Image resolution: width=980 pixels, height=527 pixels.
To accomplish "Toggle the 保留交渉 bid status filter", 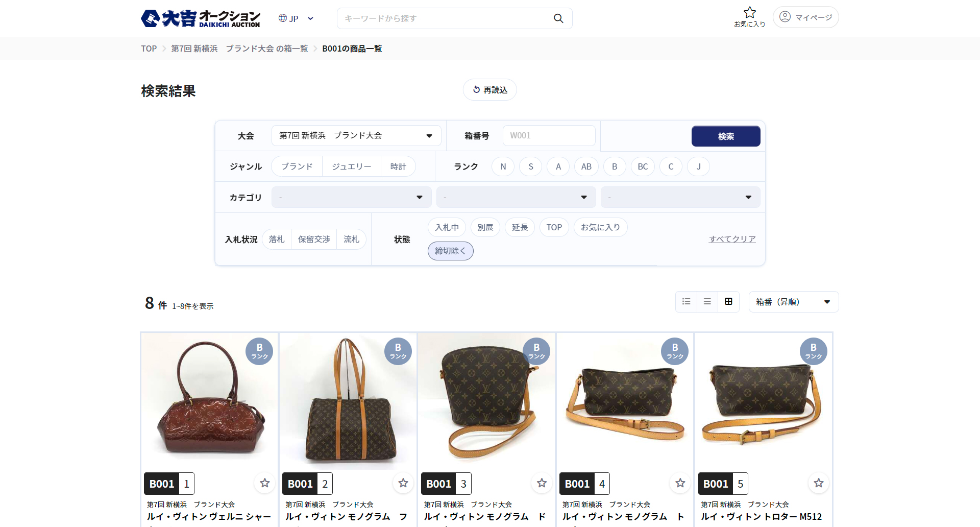I will point(314,239).
